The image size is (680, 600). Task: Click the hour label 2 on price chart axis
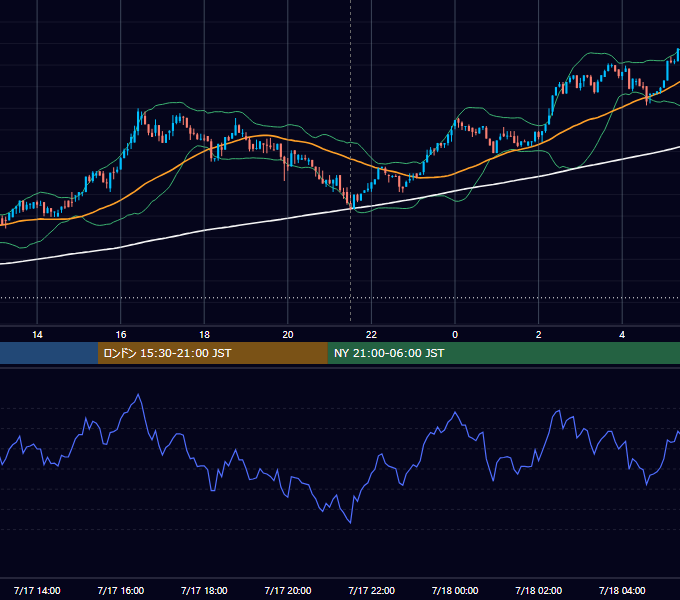[539, 335]
